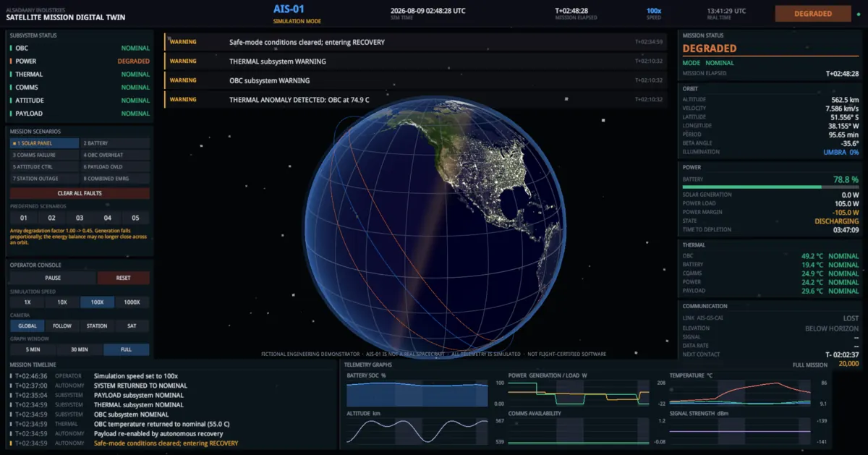Viewport: 868px width, 455px height.
Task: Click the OBC subsystem status row
Action: tap(80, 48)
